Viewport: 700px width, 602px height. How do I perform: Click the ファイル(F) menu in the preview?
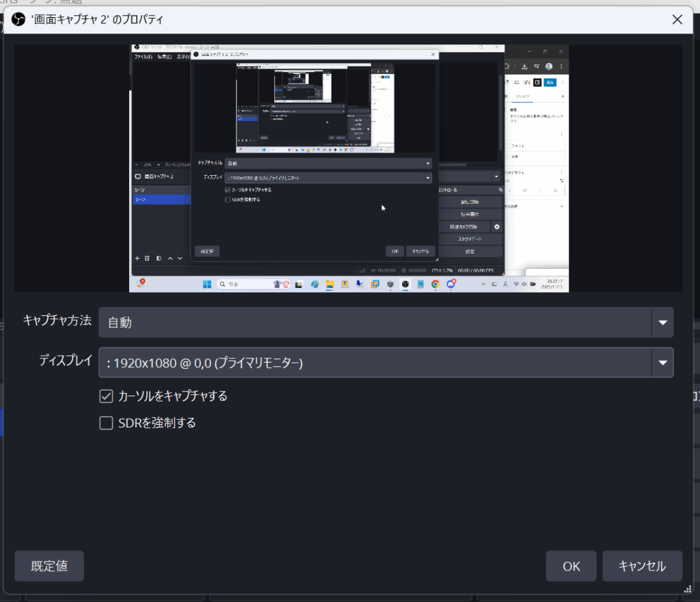coord(143,57)
